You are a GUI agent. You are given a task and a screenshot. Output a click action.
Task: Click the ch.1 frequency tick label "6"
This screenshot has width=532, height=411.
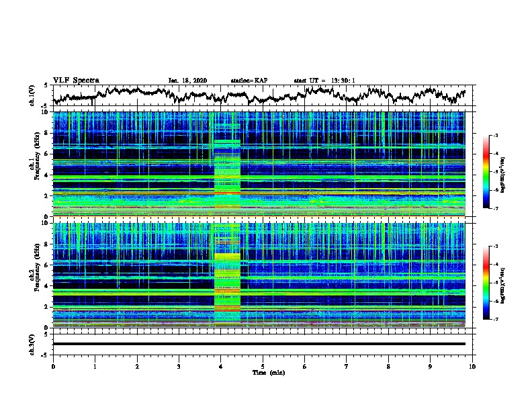coord(46,154)
